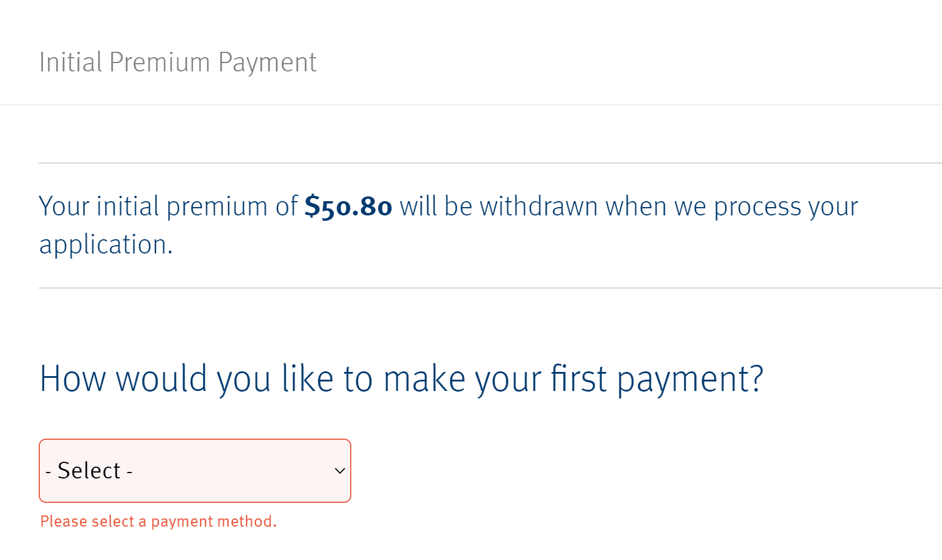This screenshot has height=560, width=942.
Task: Click the "Please select a payment method" error
Action: (x=158, y=521)
